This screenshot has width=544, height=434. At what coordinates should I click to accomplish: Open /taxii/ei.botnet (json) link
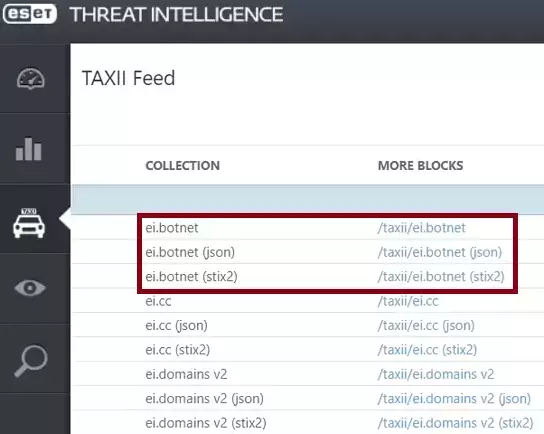coord(440,252)
